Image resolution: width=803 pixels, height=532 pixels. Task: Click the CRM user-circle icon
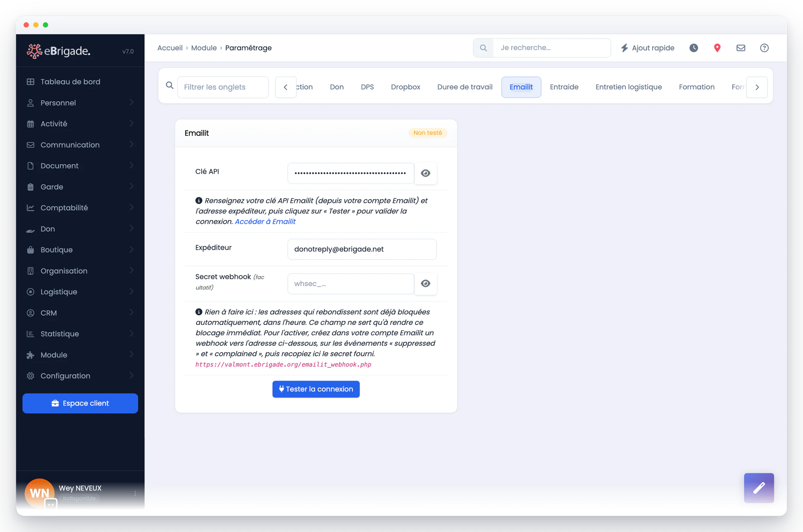pyautogui.click(x=30, y=313)
